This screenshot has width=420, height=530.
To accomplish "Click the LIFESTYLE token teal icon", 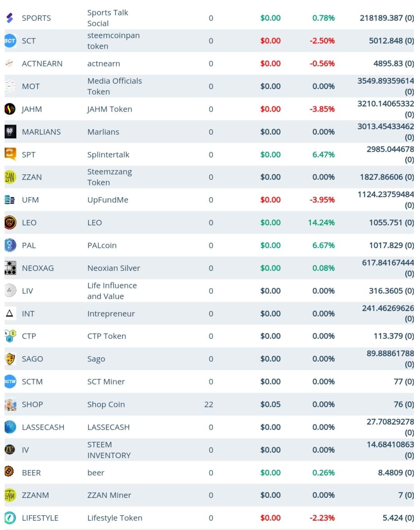I will pyautogui.click(x=10, y=518).
